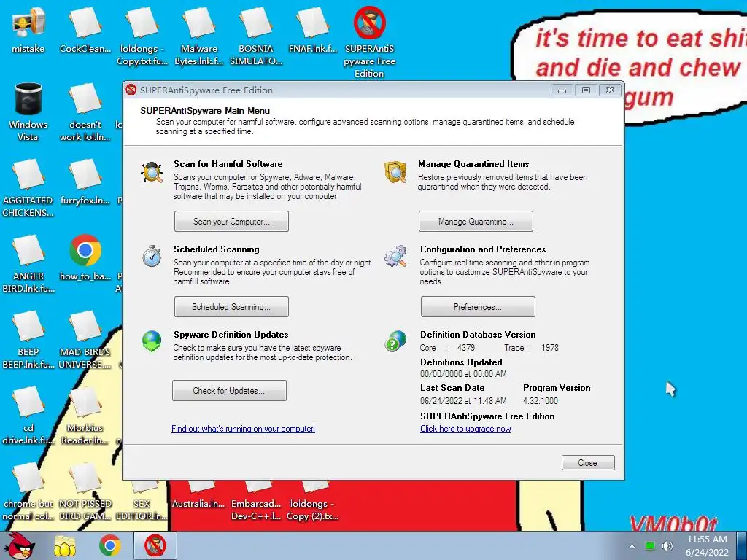This screenshot has width=747, height=560.
Task: Select the AGGITATED CHICKENS desktop icon
Action: tap(28, 188)
